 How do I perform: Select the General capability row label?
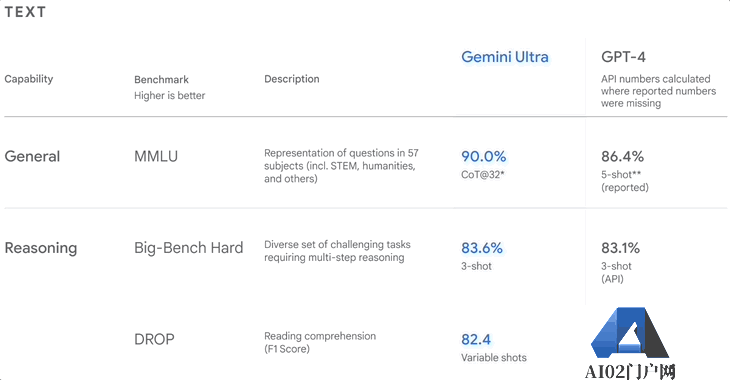32,156
